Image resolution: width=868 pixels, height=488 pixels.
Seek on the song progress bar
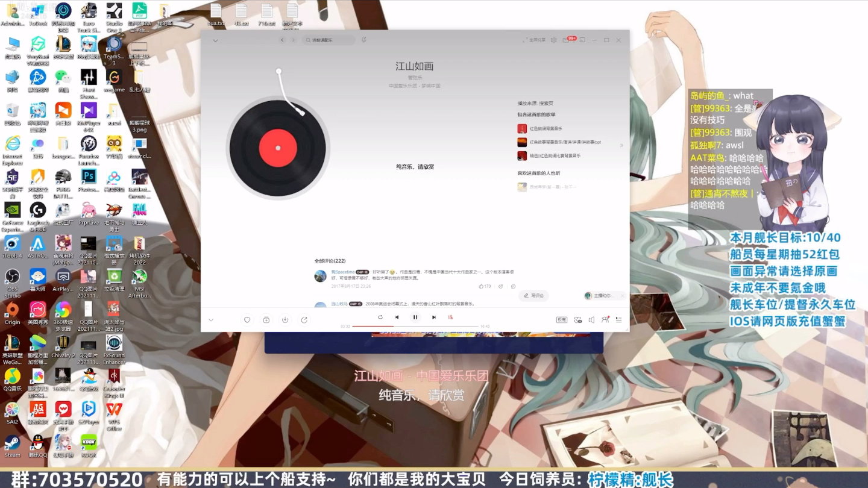point(415,326)
